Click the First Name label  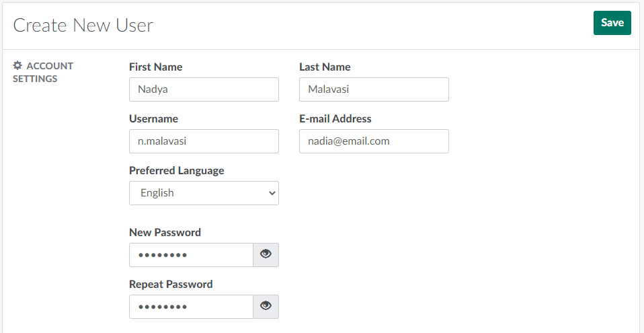(155, 67)
